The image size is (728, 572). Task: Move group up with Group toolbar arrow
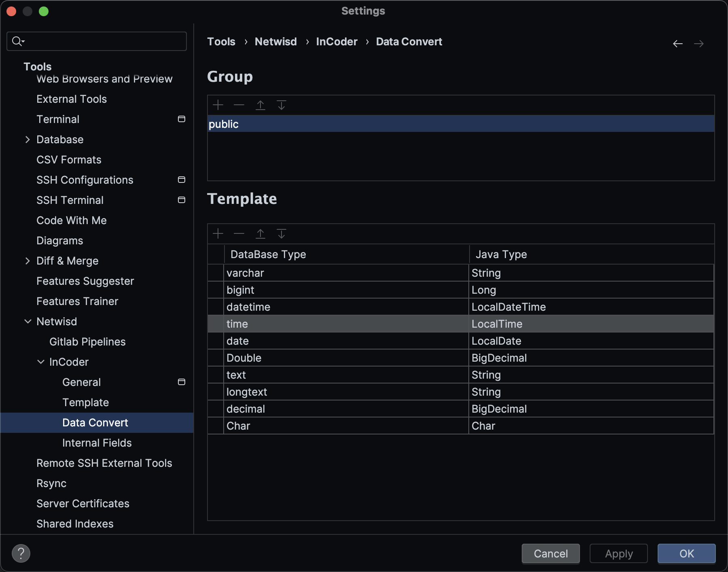[x=260, y=105]
